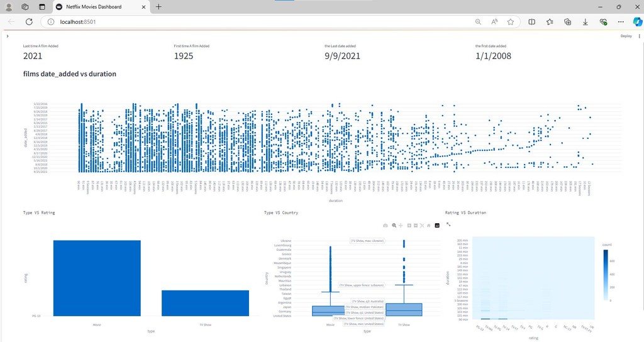Open Browser essentials heart icon
The height and width of the screenshot is (342, 644).
(603, 22)
